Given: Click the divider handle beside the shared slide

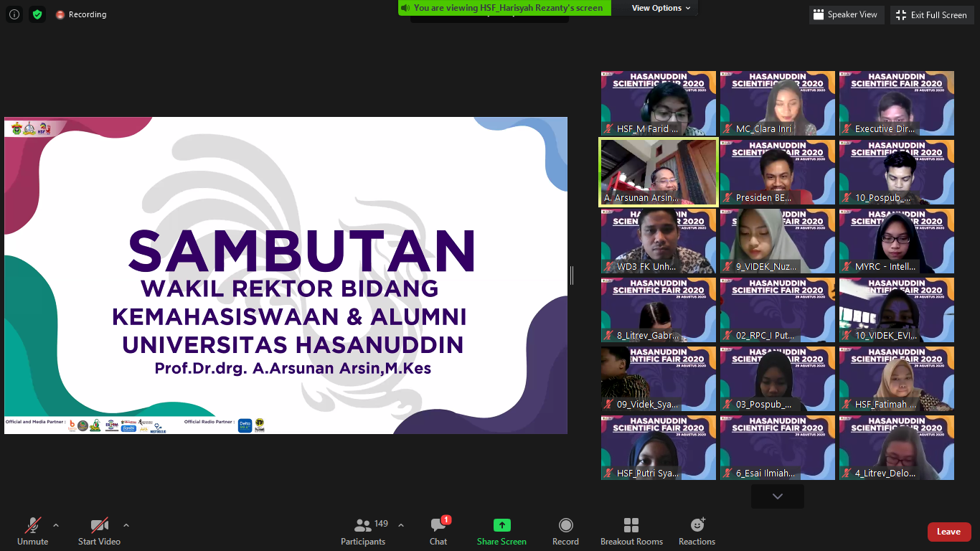Looking at the screenshot, I should pyautogui.click(x=572, y=275).
